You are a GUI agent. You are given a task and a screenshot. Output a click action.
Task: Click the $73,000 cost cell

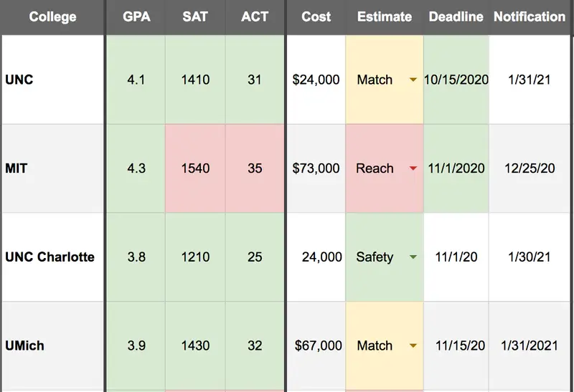tap(316, 168)
